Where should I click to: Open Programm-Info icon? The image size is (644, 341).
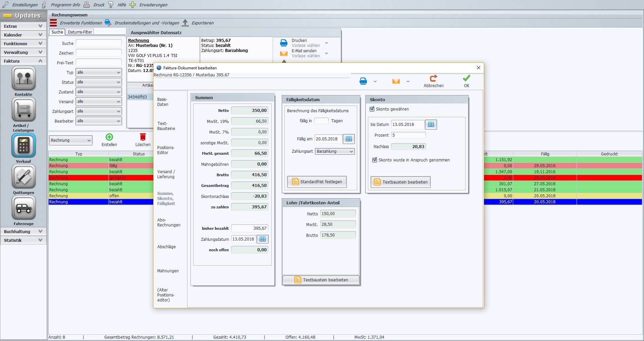click(44, 5)
